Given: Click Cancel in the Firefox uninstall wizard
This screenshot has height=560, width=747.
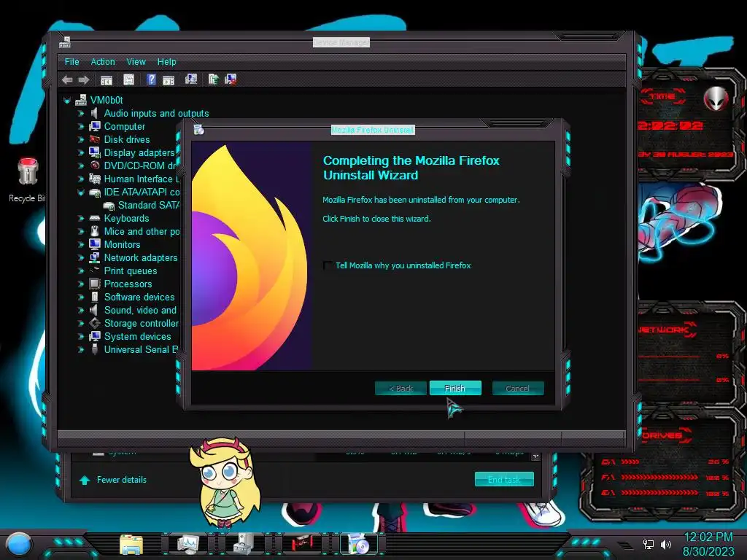Looking at the screenshot, I should 517,389.
